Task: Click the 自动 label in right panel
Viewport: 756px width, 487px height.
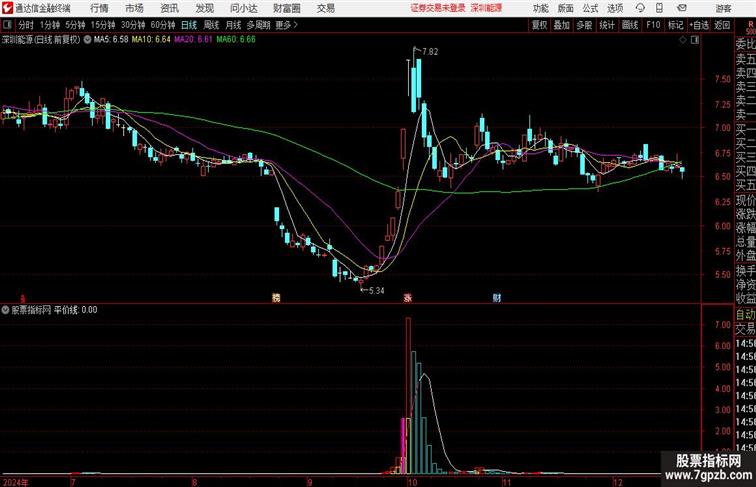Action: tap(745, 314)
